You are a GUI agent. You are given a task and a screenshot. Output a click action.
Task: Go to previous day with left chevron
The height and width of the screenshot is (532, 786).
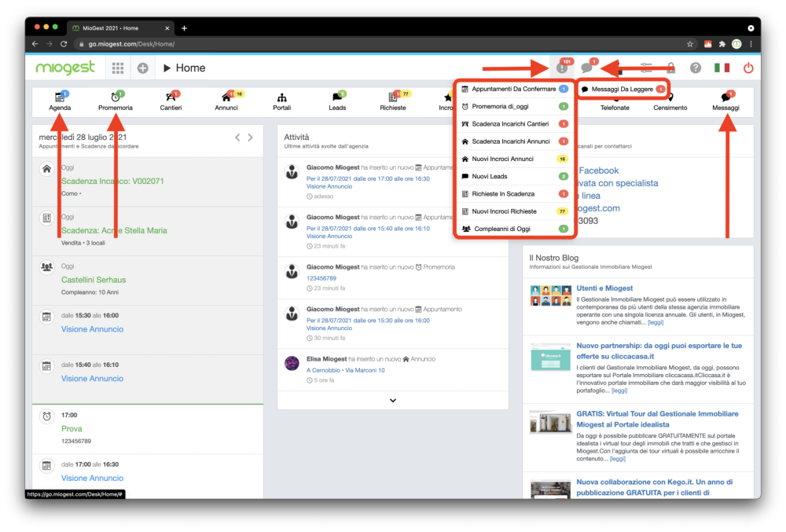tap(237, 138)
